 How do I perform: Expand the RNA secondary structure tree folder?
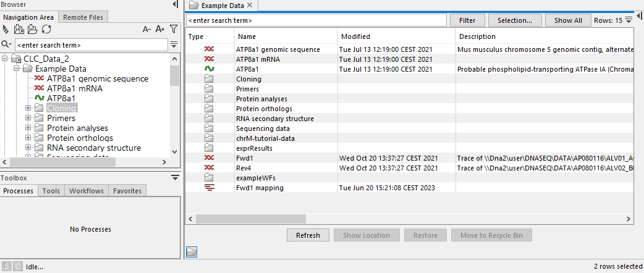click(x=28, y=148)
